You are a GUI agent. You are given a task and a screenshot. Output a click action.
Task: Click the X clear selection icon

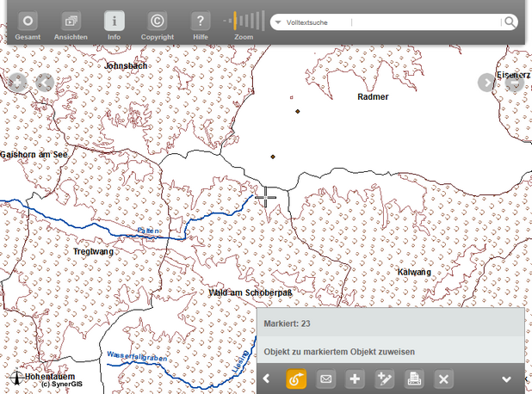(443, 379)
